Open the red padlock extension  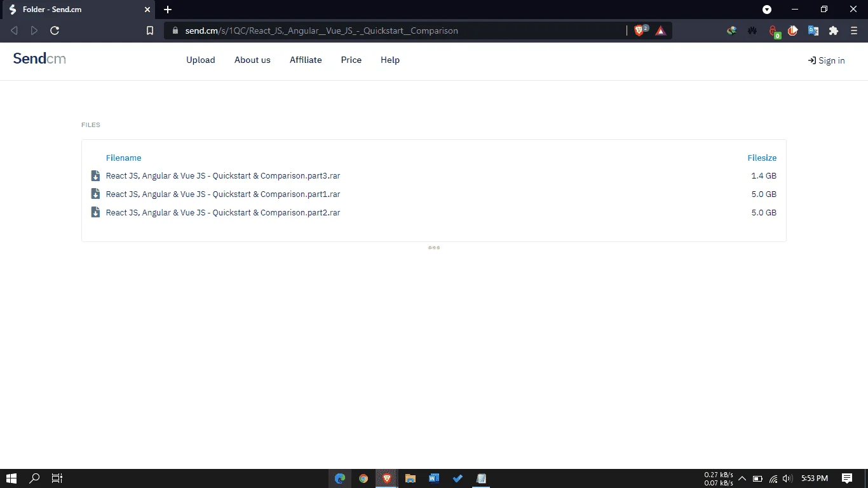pyautogui.click(x=773, y=31)
